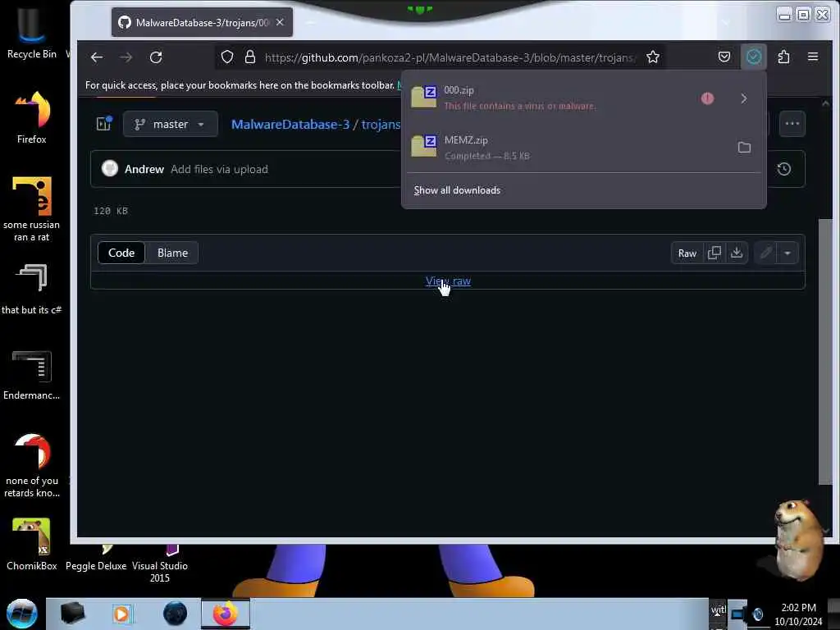This screenshot has height=630, width=840.
Task: Open Recycle Bin desktop icon
Action: (x=32, y=32)
